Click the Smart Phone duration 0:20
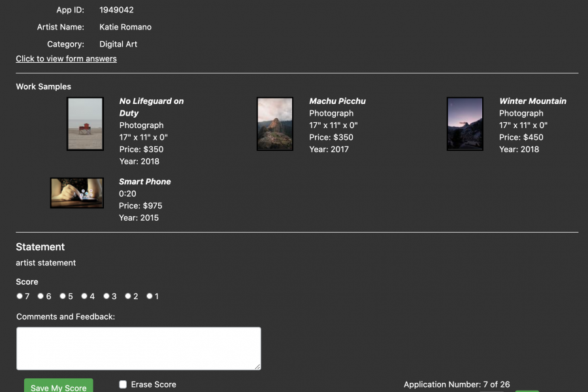The height and width of the screenshot is (392, 588). pos(127,193)
